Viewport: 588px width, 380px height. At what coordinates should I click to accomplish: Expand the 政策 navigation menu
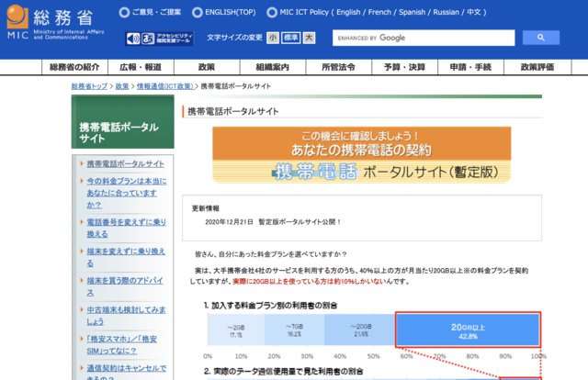pos(207,68)
